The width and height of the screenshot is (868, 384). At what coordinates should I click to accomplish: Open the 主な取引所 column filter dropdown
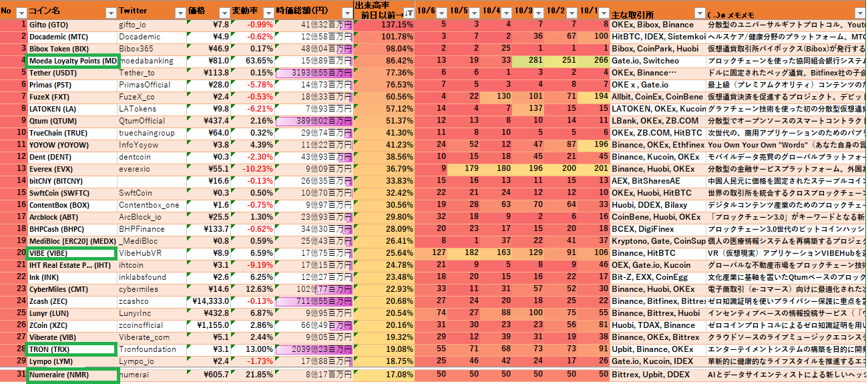pos(698,13)
